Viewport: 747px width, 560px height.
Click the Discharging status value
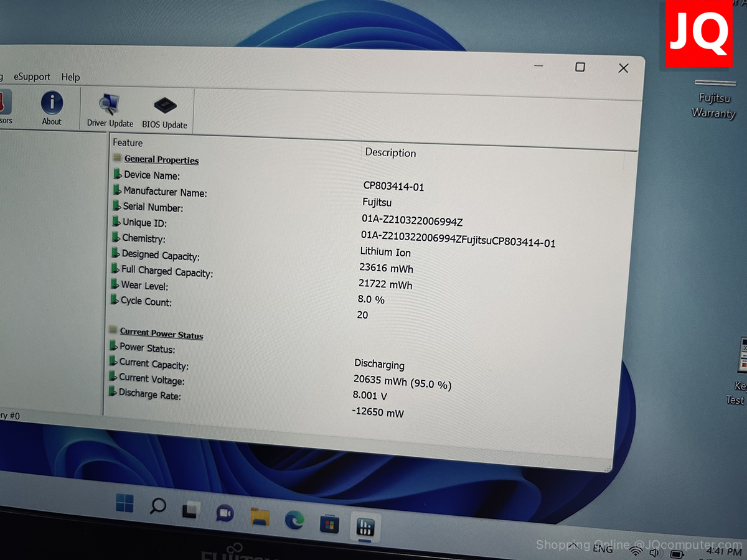pos(379,364)
